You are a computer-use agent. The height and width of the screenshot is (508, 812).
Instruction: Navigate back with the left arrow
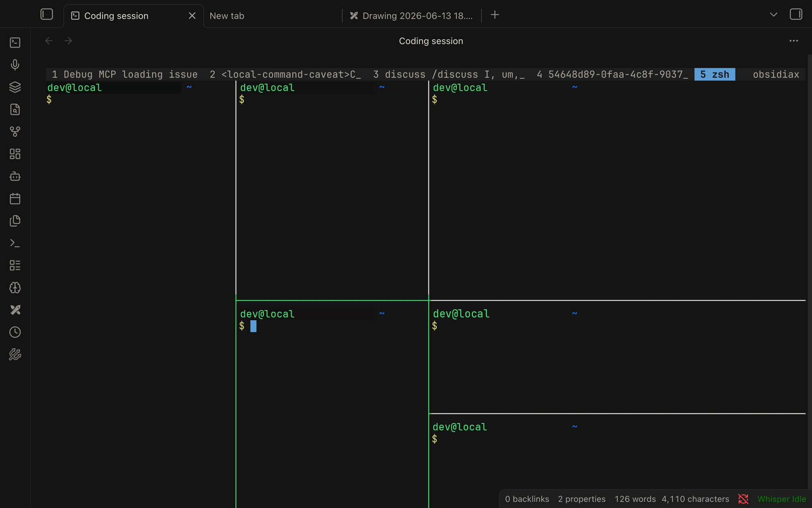point(49,41)
